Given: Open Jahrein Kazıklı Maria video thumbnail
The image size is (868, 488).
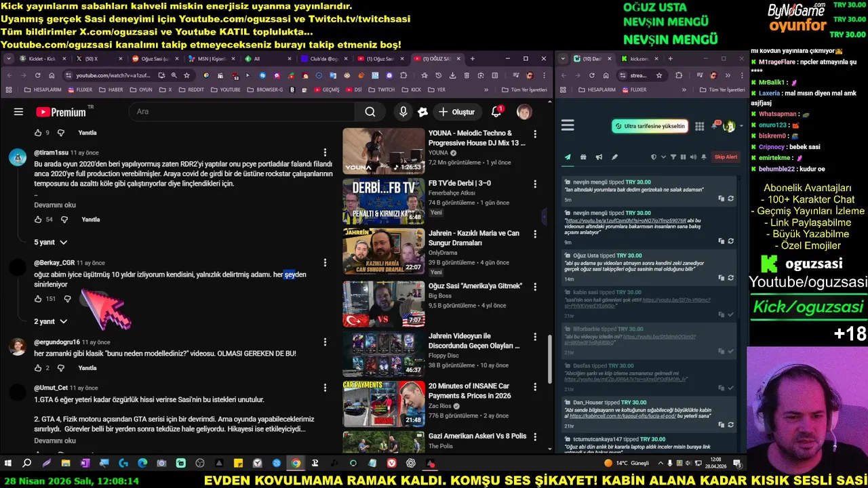Looking at the screenshot, I should (384, 251).
